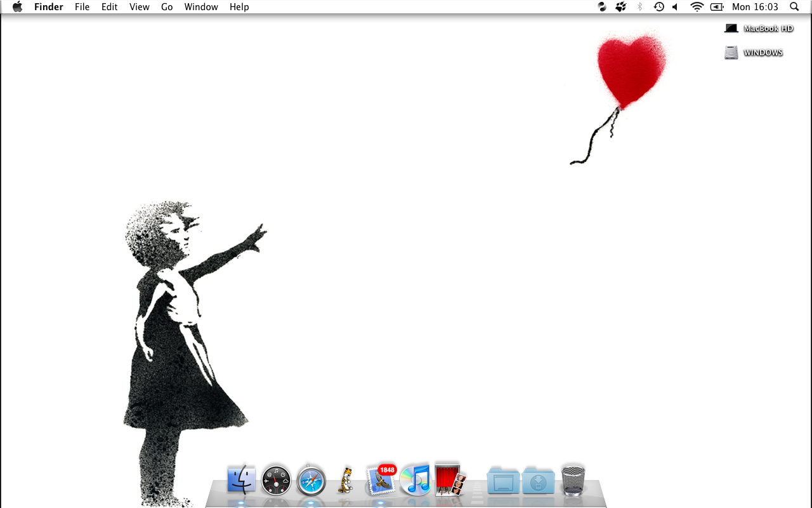Click the paw print menu bar icon
Viewport: 812px width, 508px height.
621,7
